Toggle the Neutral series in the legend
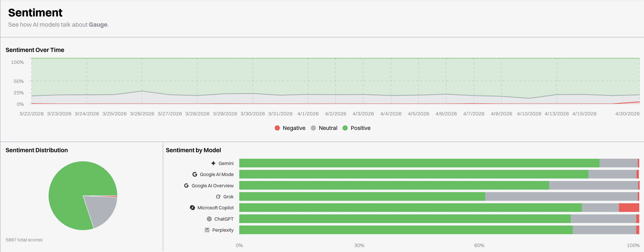 point(324,128)
